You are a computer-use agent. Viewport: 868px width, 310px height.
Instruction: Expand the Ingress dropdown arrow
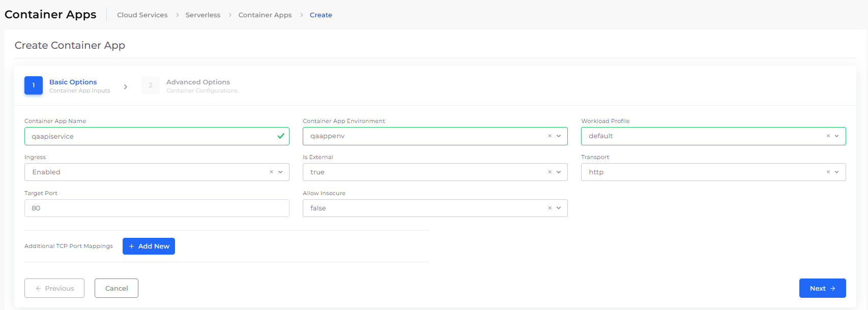(x=280, y=172)
